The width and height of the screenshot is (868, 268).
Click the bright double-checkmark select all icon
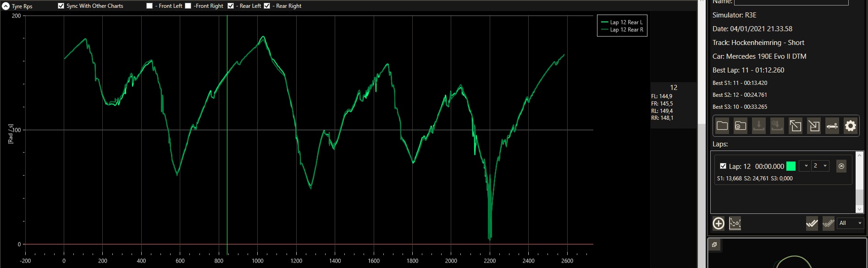tap(812, 223)
